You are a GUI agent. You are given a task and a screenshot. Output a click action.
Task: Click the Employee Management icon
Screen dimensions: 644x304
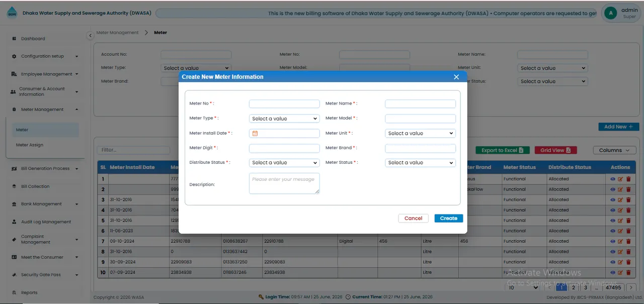tap(14, 74)
